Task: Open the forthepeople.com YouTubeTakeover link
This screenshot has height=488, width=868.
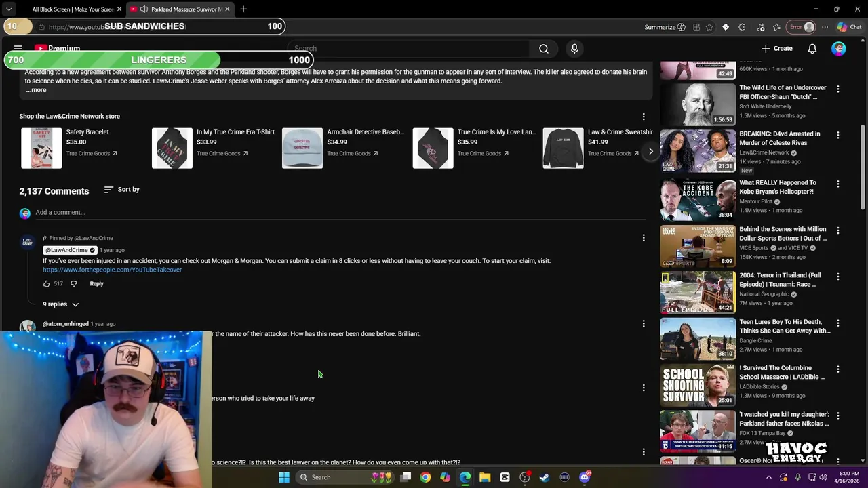Action: (112, 270)
